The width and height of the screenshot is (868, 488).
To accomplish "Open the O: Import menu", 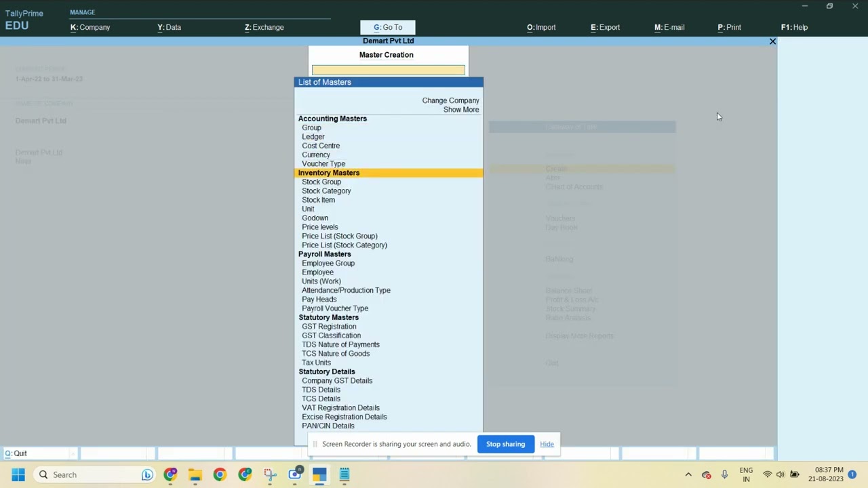I will [541, 27].
